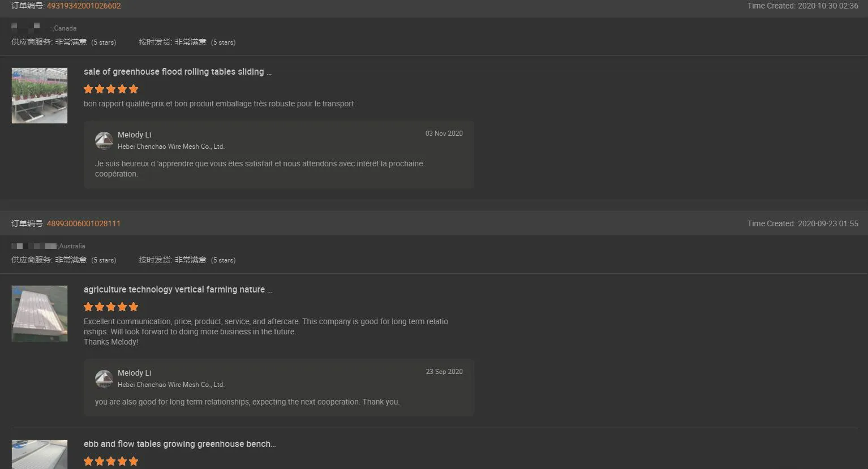Open order 48993006001028111
The width and height of the screenshot is (868, 469).
click(83, 223)
